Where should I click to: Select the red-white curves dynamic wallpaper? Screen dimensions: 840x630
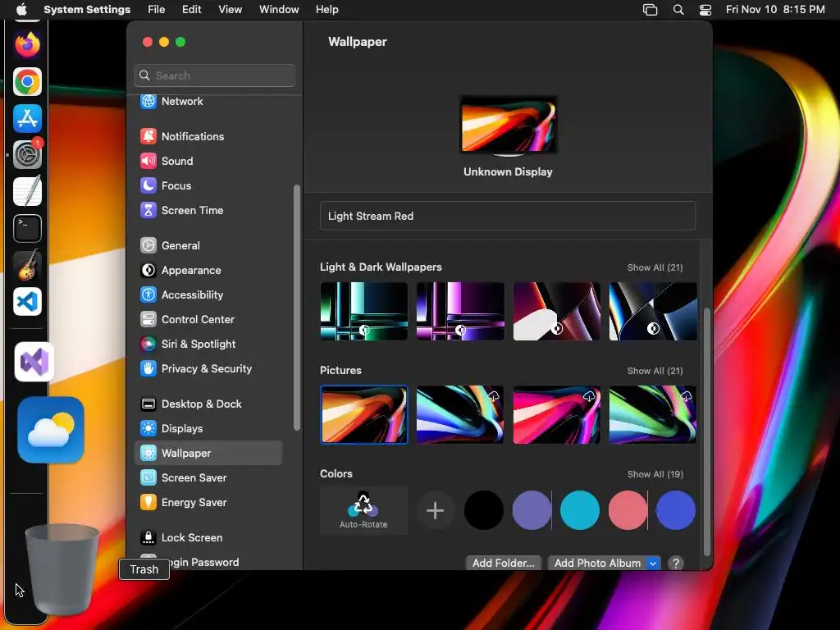[557, 311]
